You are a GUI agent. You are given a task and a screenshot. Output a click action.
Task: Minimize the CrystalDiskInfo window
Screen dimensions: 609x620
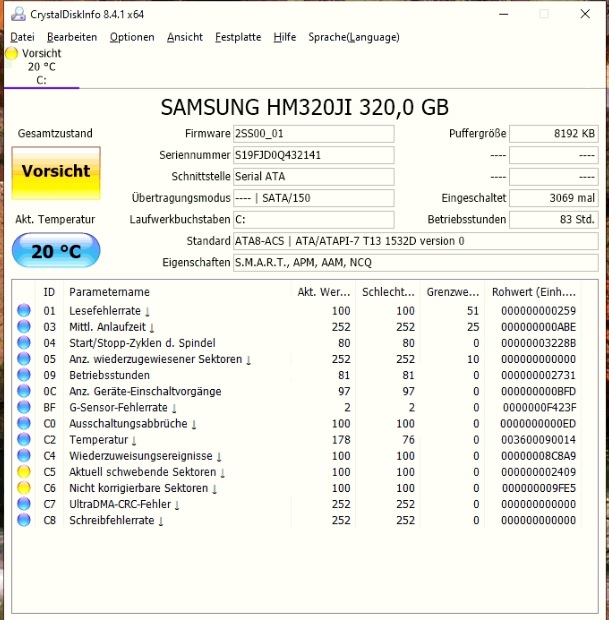pyautogui.click(x=503, y=14)
